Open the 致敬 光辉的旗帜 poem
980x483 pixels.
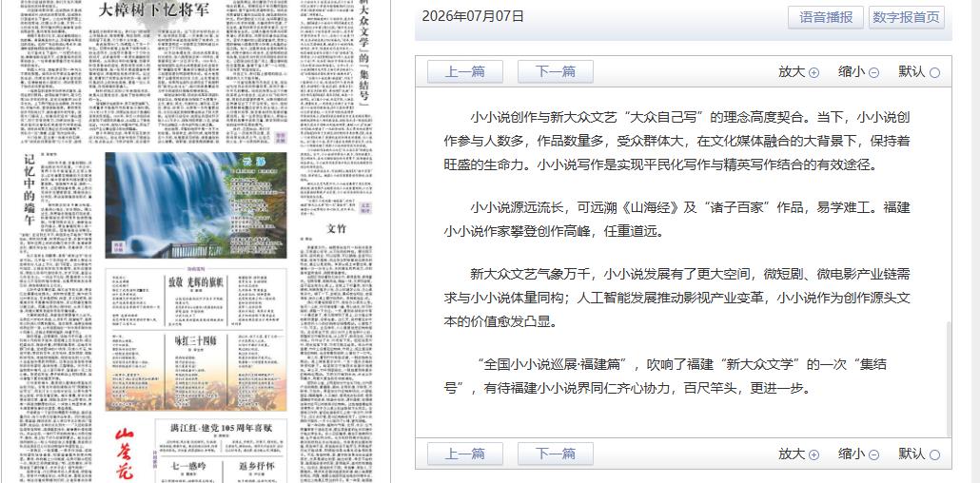195,282
